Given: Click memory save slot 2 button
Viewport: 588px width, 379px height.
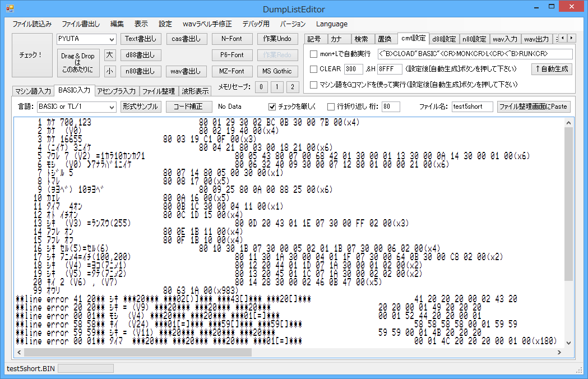Looking at the screenshot, I should [293, 87].
